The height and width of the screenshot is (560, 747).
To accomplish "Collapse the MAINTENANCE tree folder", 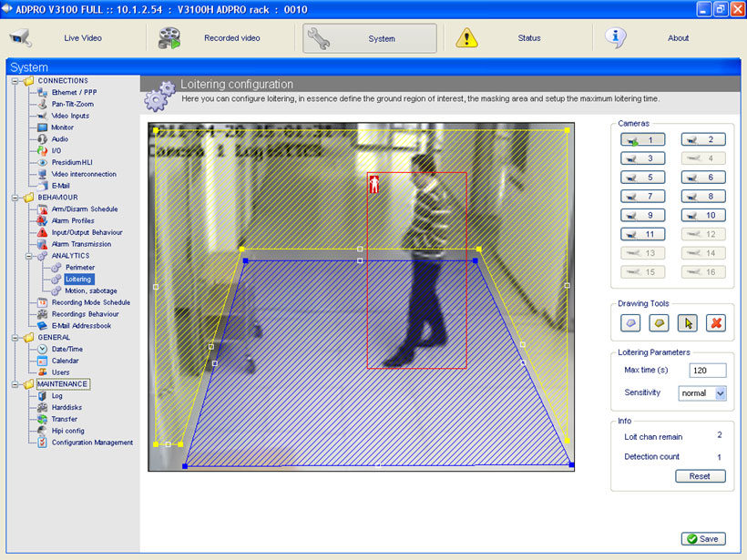I will coord(16,384).
